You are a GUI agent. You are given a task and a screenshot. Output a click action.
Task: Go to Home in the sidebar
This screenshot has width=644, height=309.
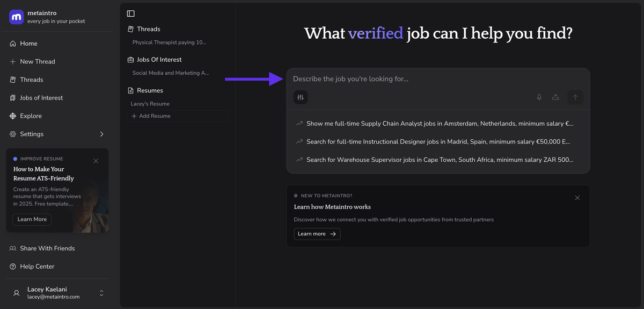click(x=28, y=44)
